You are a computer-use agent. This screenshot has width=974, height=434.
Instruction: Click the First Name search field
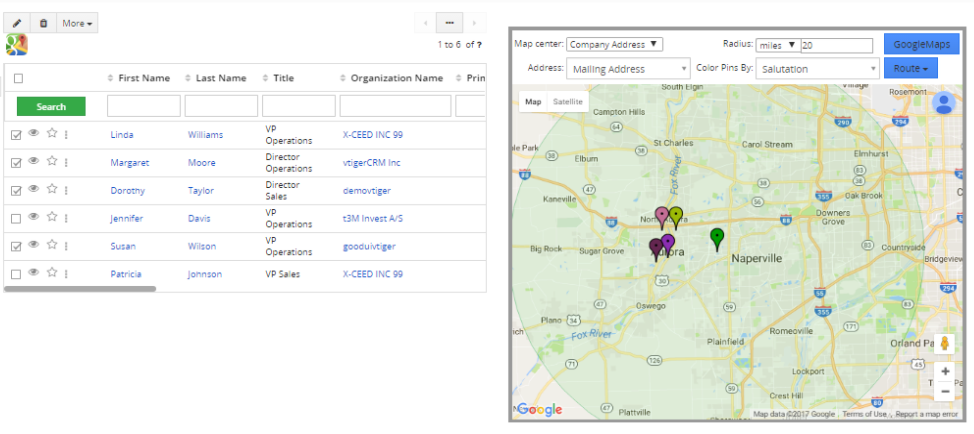(144, 106)
